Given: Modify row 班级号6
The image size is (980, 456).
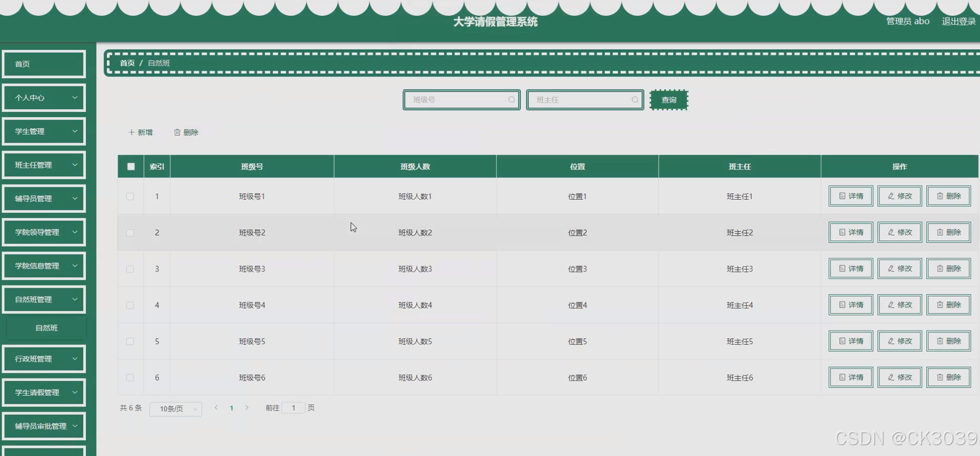Looking at the screenshot, I should point(900,377).
